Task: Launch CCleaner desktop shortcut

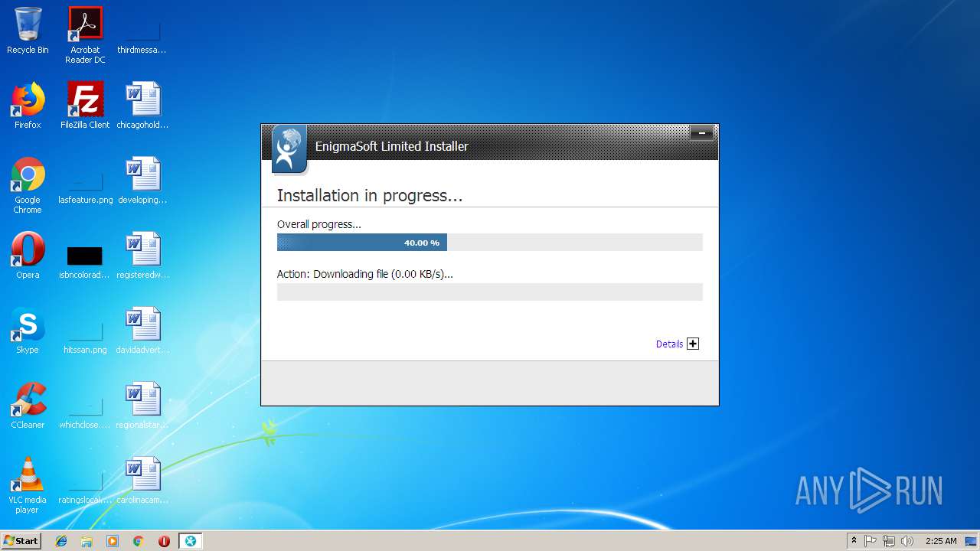Action: [x=28, y=406]
